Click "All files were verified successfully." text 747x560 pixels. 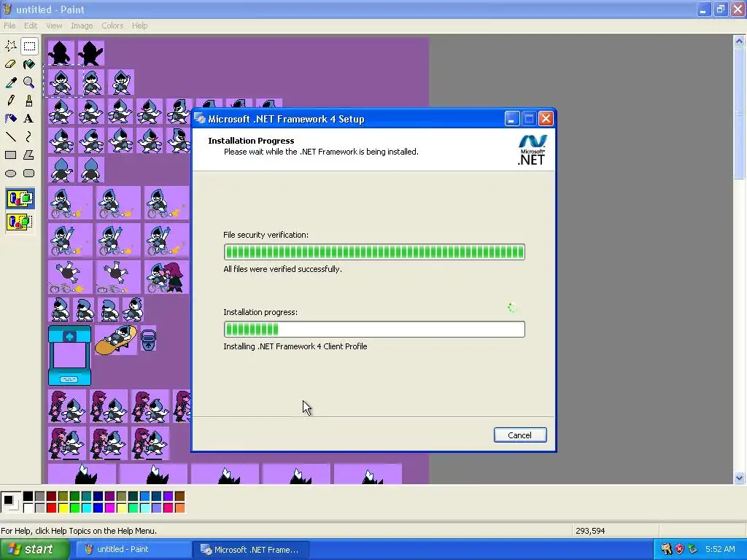(x=282, y=269)
